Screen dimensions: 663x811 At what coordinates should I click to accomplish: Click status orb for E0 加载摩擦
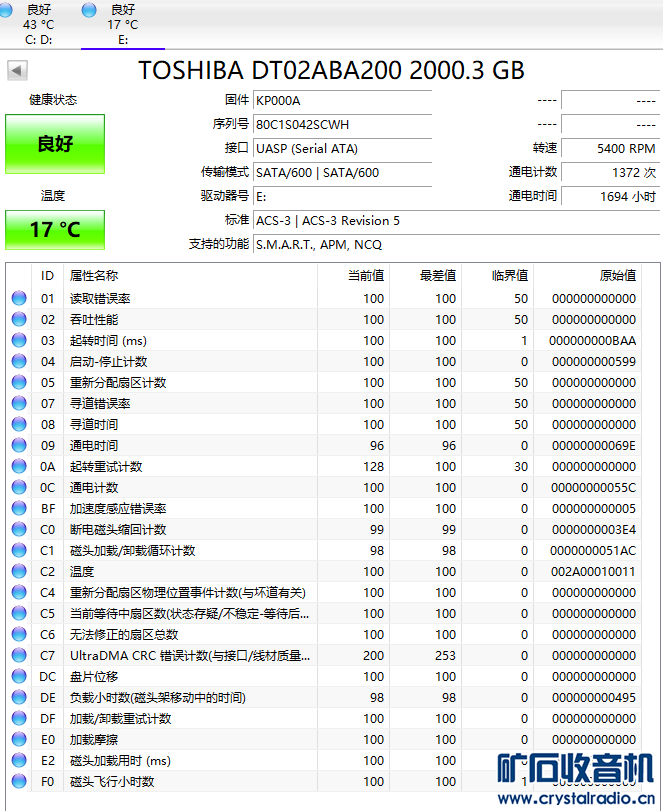[x=19, y=740]
